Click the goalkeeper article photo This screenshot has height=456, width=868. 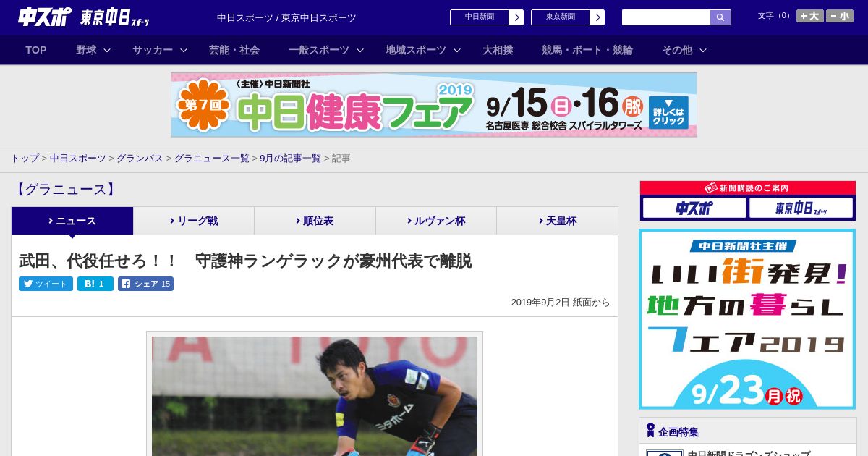[315, 396]
